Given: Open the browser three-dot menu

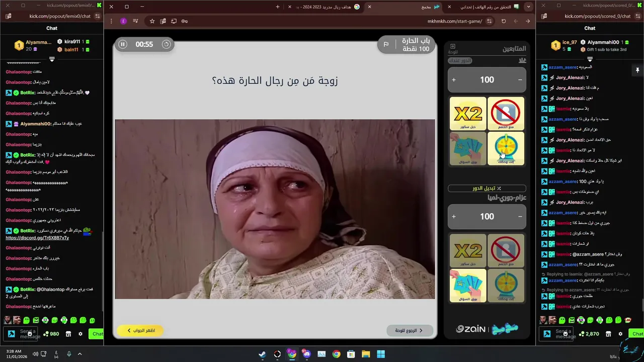Looking at the screenshot, I should 111,21.
